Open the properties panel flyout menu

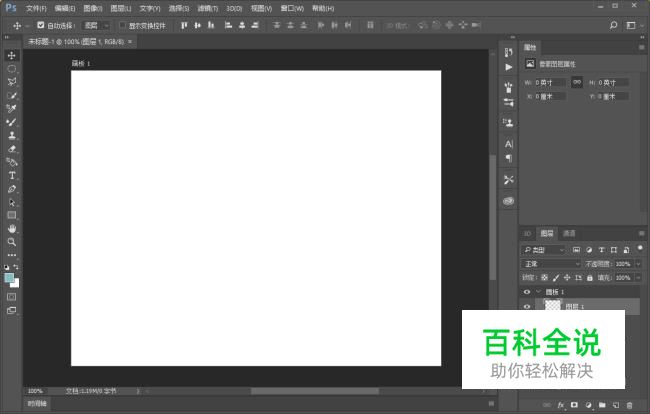[x=642, y=47]
